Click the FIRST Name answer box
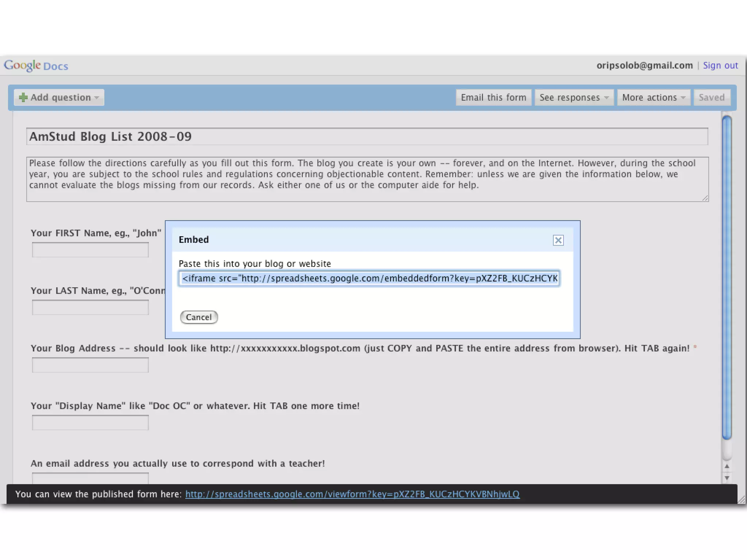The height and width of the screenshot is (560, 747). pos(90,250)
